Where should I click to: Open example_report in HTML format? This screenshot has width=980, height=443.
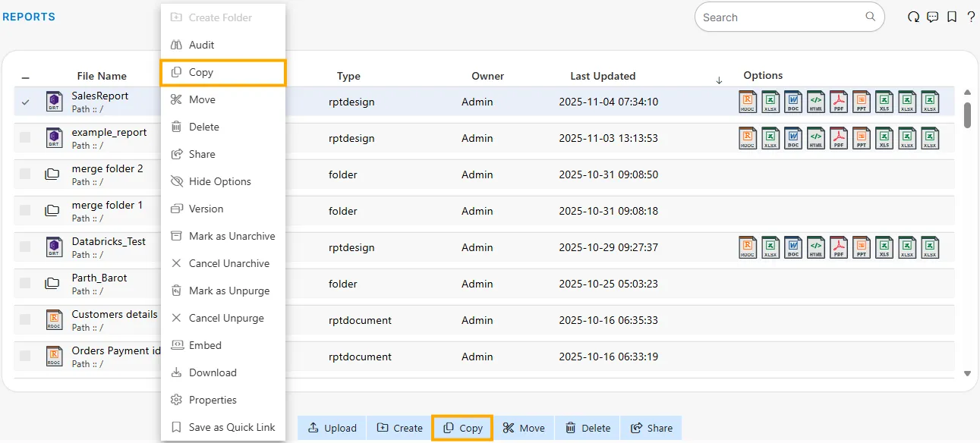[815, 138]
